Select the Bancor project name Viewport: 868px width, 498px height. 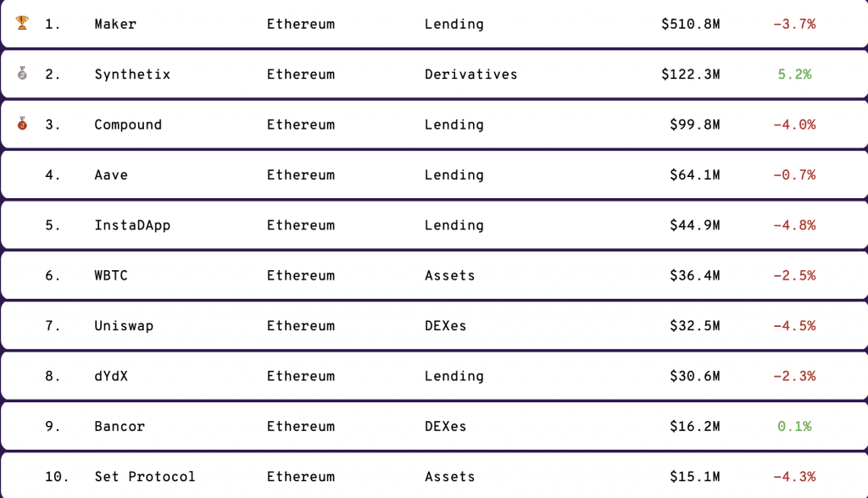tap(120, 427)
